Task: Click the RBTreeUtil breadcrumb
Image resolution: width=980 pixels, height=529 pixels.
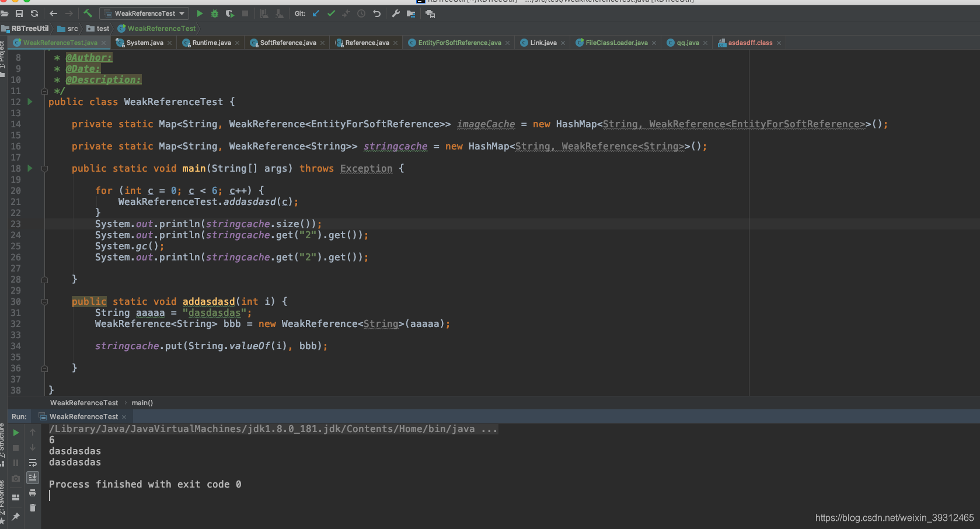Action: [25, 28]
